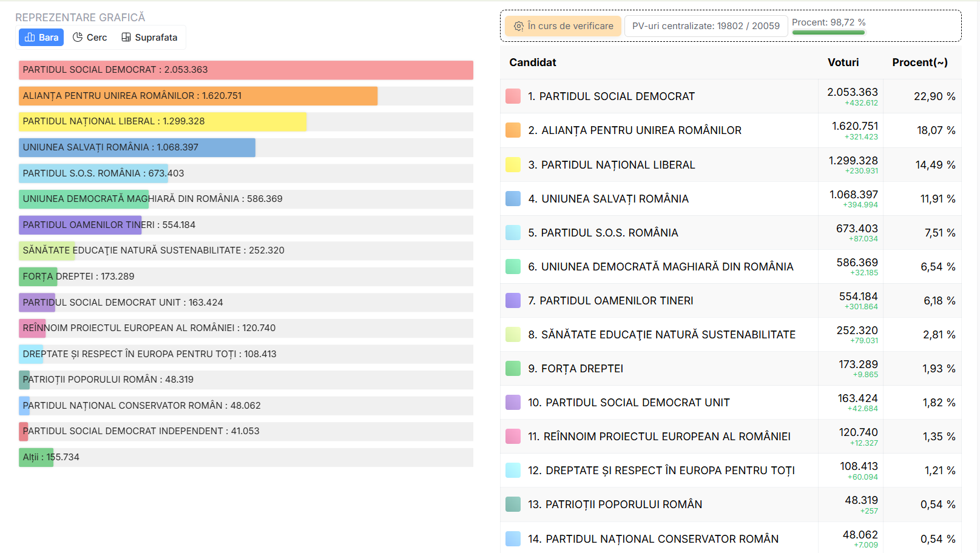The image size is (980, 553).
Task: Click the 'Alții : 155.734' bar
Action: [x=36, y=457]
